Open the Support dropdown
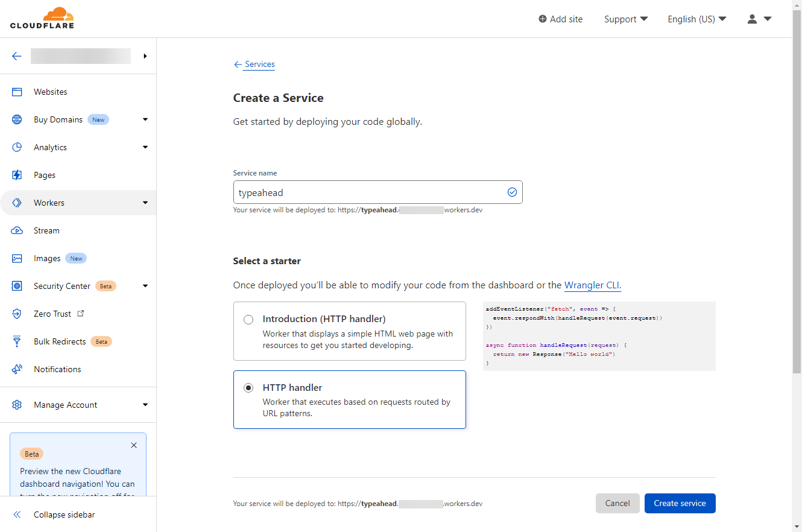Image resolution: width=802 pixels, height=532 pixels. coord(626,19)
